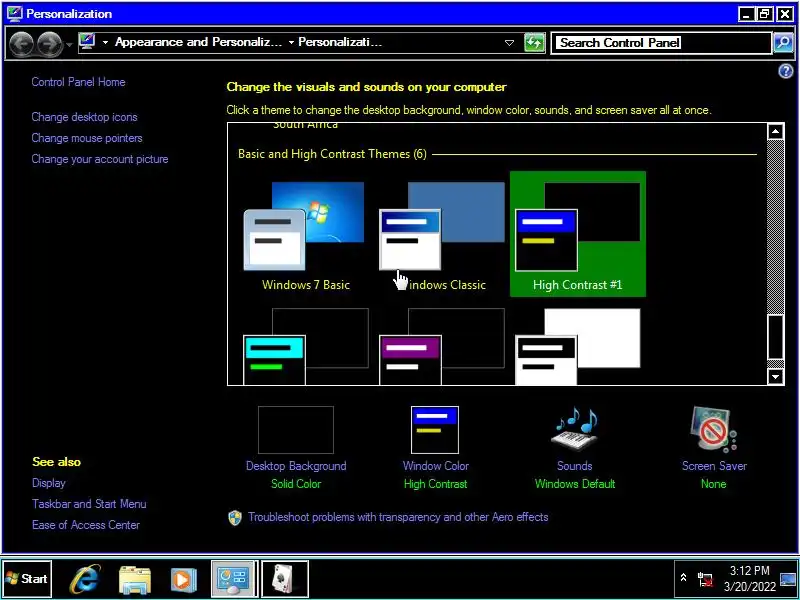Open Change your account picture link
Viewport: 800px width, 600px height.
coord(99,159)
